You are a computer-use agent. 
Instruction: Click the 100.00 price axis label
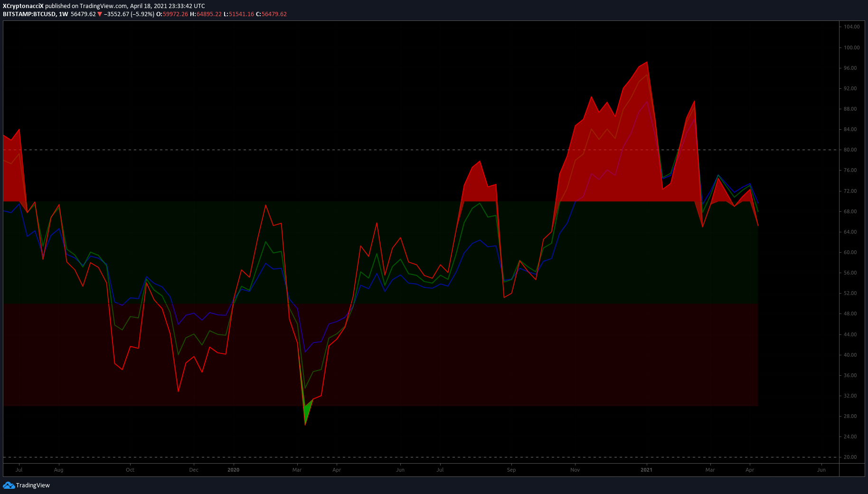click(852, 47)
